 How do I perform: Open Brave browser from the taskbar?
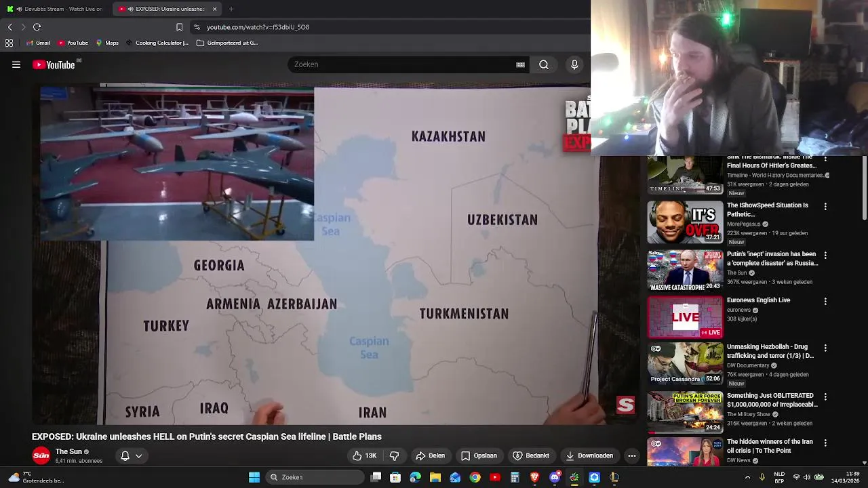click(534, 477)
